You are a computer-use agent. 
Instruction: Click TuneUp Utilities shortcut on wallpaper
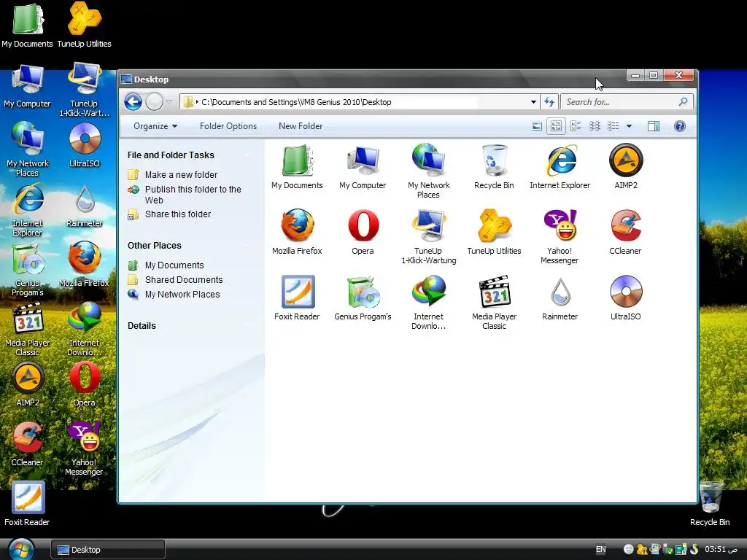(85, 25)
